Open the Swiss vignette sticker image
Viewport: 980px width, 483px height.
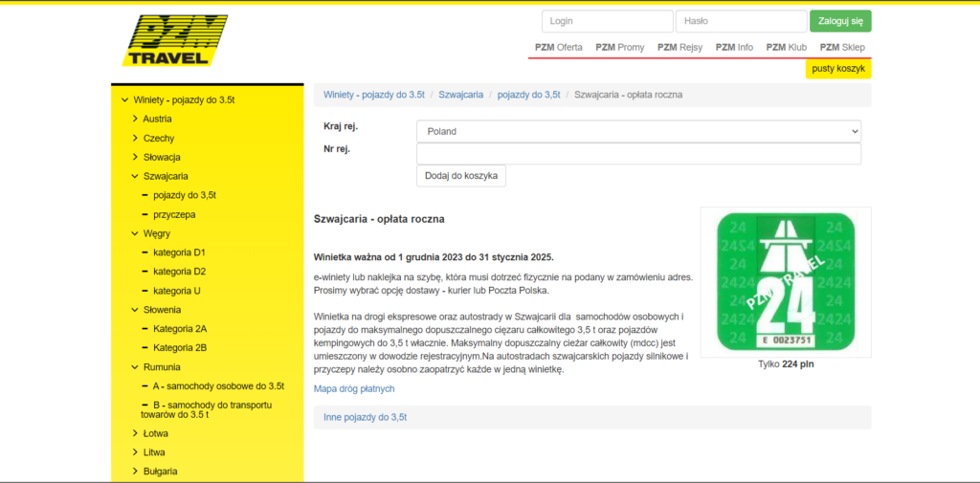785,281
